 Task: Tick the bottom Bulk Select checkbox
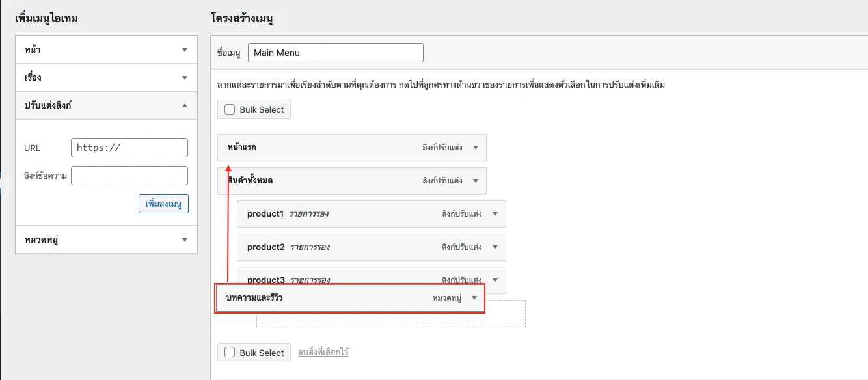tap(230, 352)
